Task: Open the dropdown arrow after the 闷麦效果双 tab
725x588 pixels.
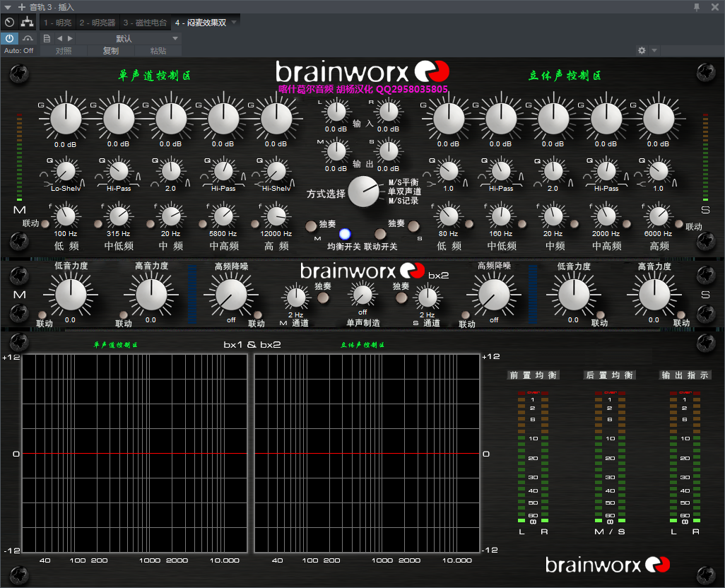Action: [234, 22]
